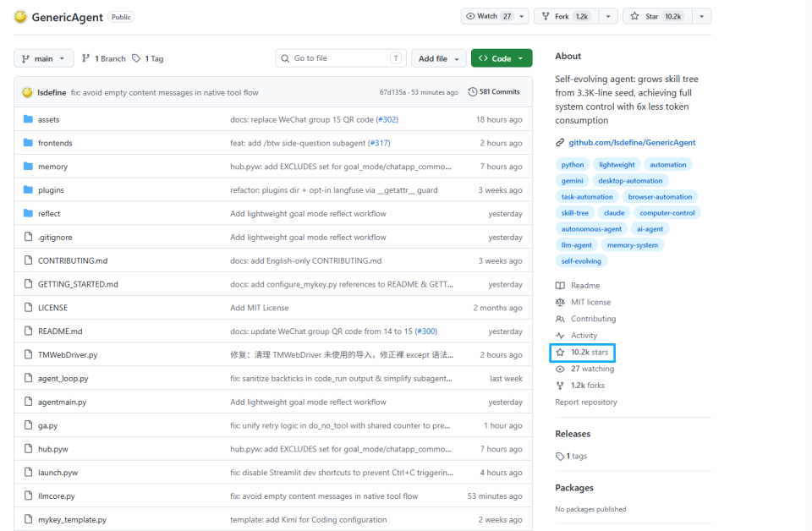Open the mykey_template.py file
Viewport: 812px width, 531px height.
[72, 520]
